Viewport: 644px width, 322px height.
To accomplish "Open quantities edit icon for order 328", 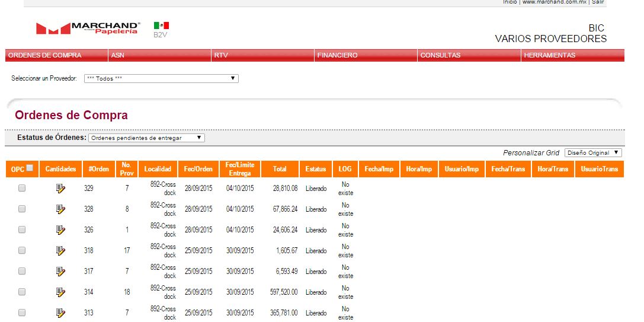I will point(60,209).
